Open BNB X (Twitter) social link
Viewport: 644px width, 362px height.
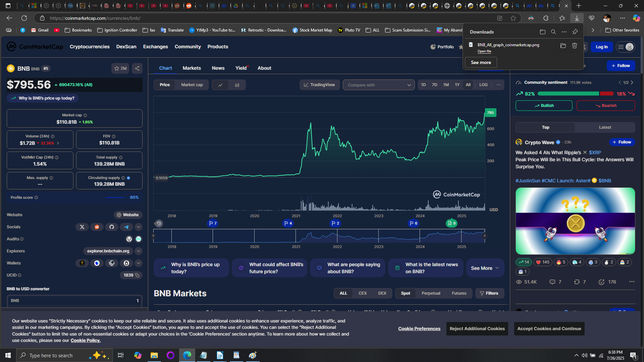coord(82,227)
